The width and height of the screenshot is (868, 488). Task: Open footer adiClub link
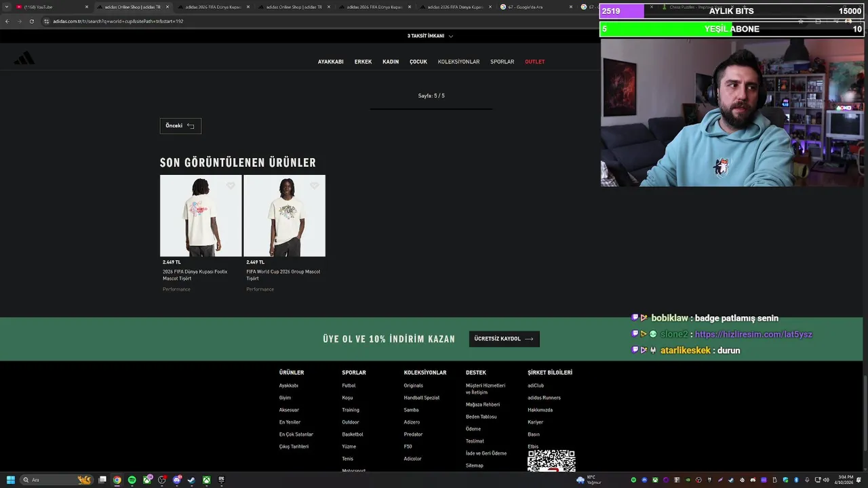pos(536,386)
